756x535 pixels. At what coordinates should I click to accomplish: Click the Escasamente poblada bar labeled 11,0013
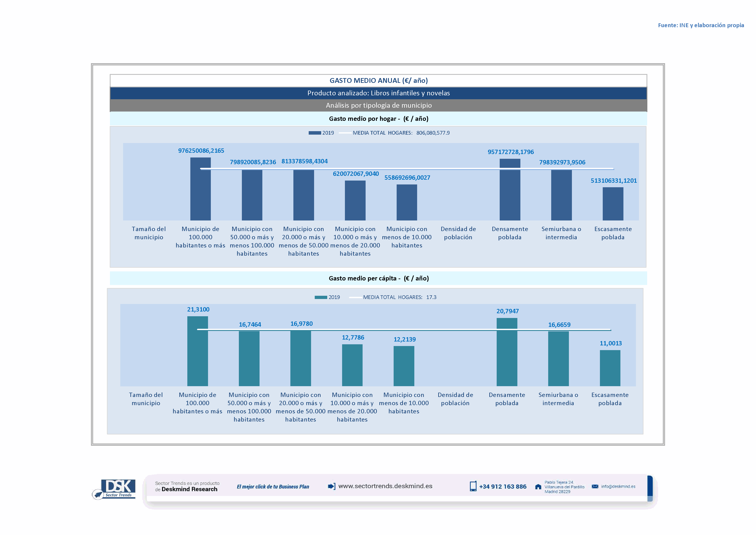[610, 368]
